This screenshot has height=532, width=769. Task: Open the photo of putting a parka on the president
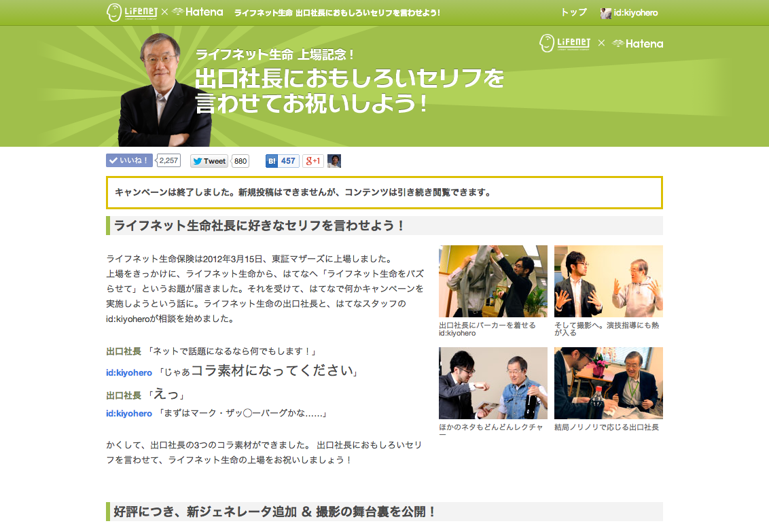pos(493,281)
